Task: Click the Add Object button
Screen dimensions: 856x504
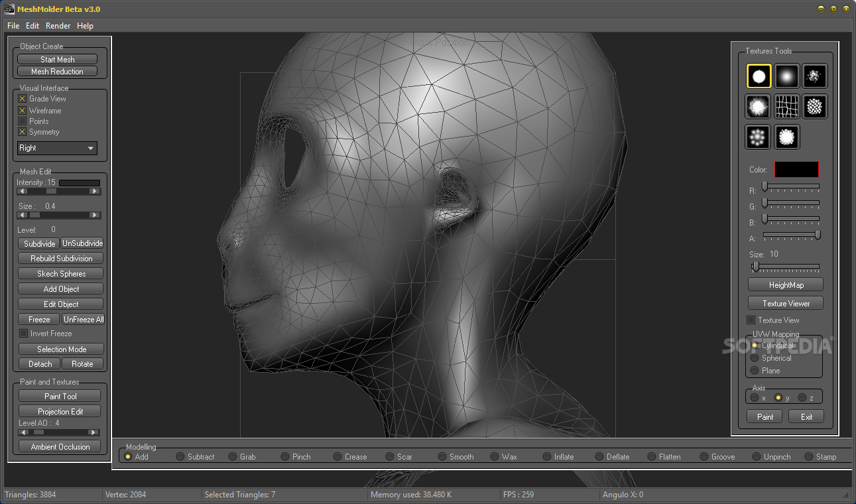Action: (61, 289)
